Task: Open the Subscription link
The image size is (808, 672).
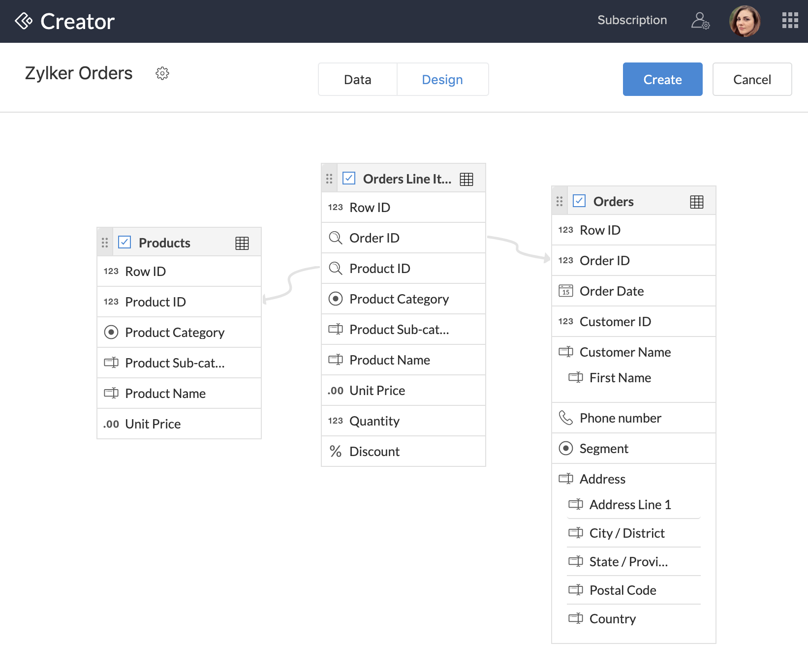Action: [x=632, y=20]
